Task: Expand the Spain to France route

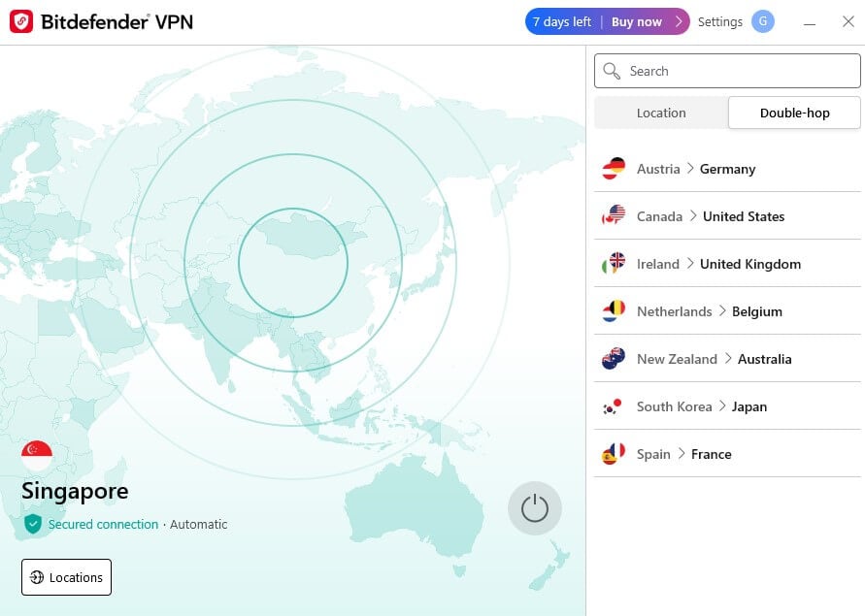Action: click(x=726, y=453)
